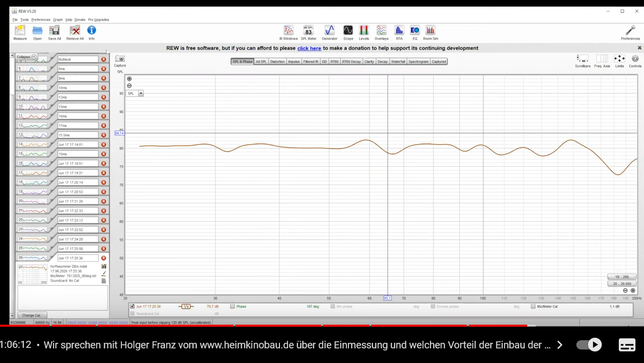
Task: Switch to the Spectrogram tab
Action: coord(418,62)
